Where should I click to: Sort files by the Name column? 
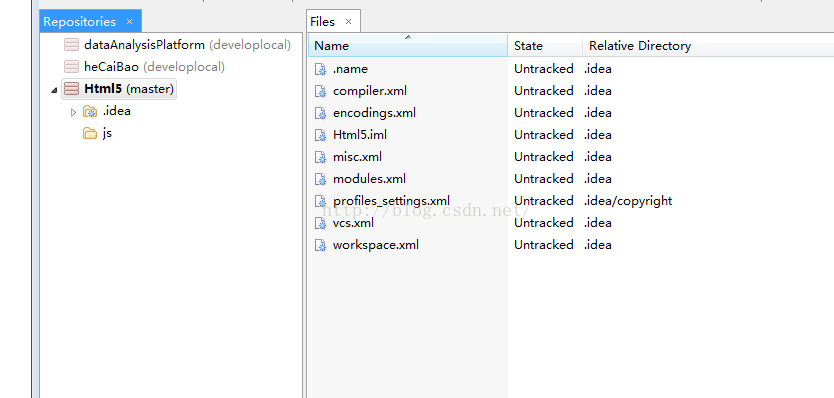(407, 46)
